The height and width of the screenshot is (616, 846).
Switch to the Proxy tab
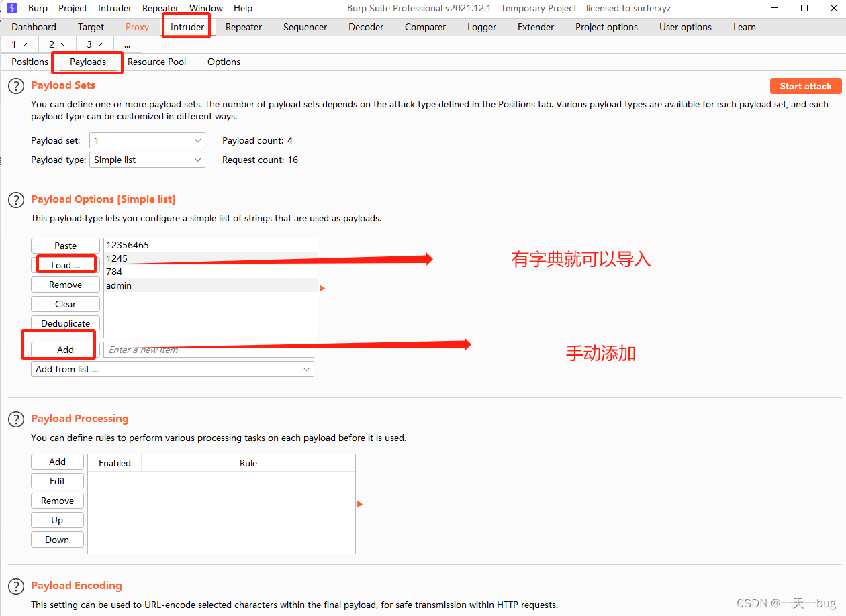(x=137, y=27)
